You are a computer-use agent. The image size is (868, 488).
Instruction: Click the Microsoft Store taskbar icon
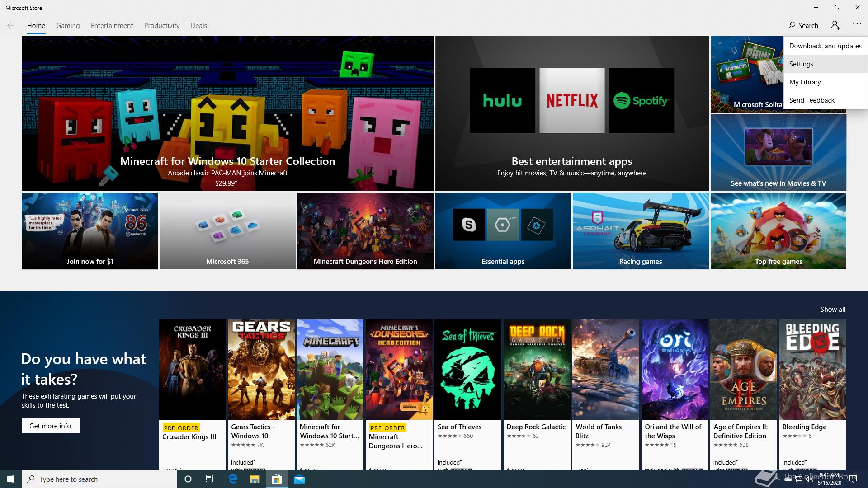277,479
